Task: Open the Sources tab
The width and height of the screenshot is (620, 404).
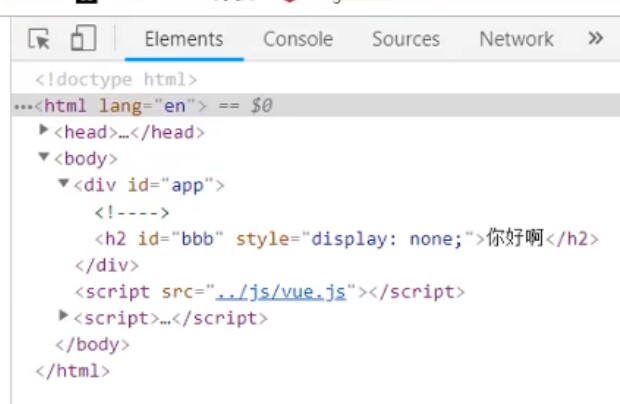Action: pyautogui.click(x=406, y=39)
